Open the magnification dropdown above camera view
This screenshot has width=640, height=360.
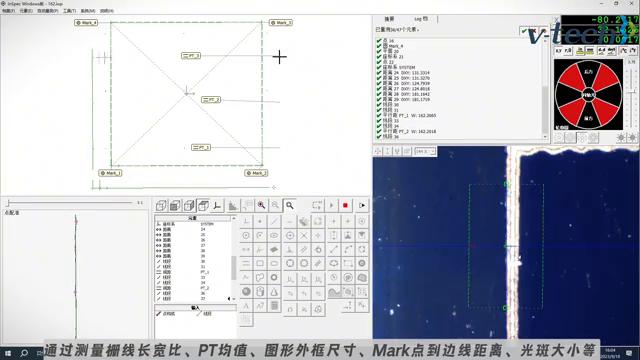pyautogui.click(x=425, y=151)
